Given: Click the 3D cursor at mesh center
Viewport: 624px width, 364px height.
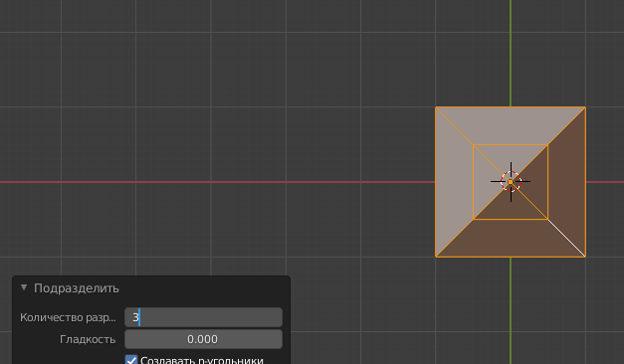Looking at the screenshot, I should coord(511,182).
